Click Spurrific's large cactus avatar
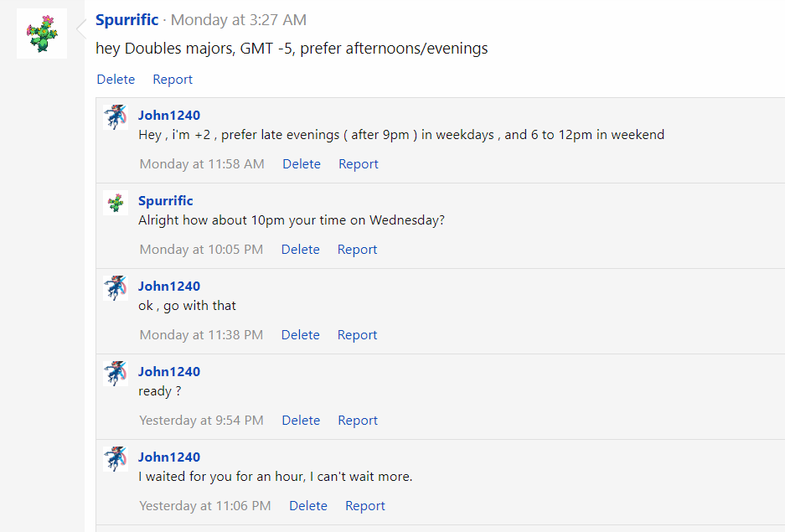The width and height of the screenshot is (785, 532). click(x=42, y=34)
